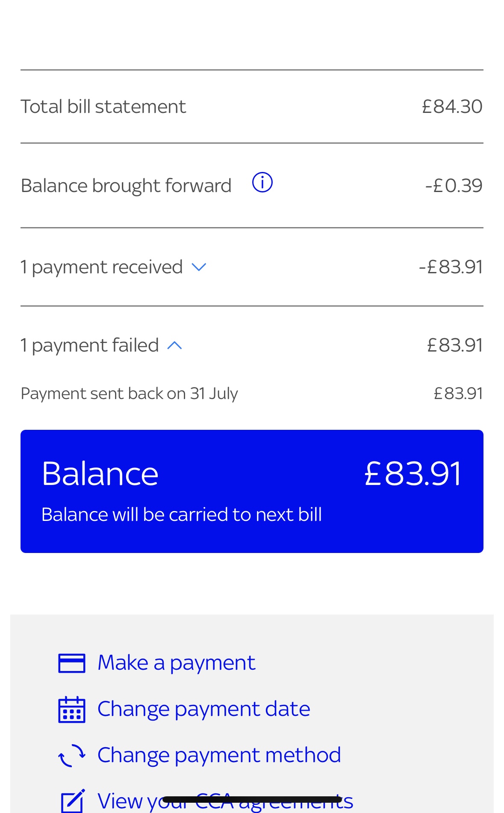Click the "Balance" heading in the blue card
This screenshot has height=813, width=504.
point(100,474)
